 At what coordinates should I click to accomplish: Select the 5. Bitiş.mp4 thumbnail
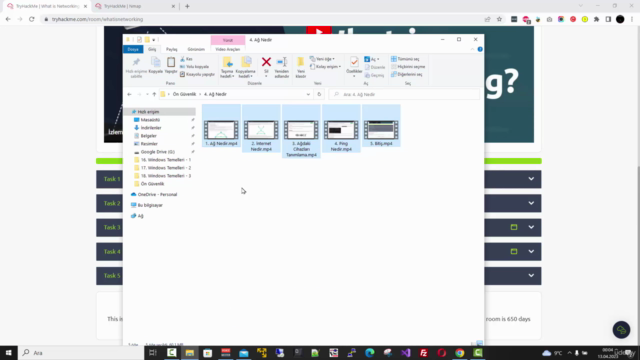(381, 130)
